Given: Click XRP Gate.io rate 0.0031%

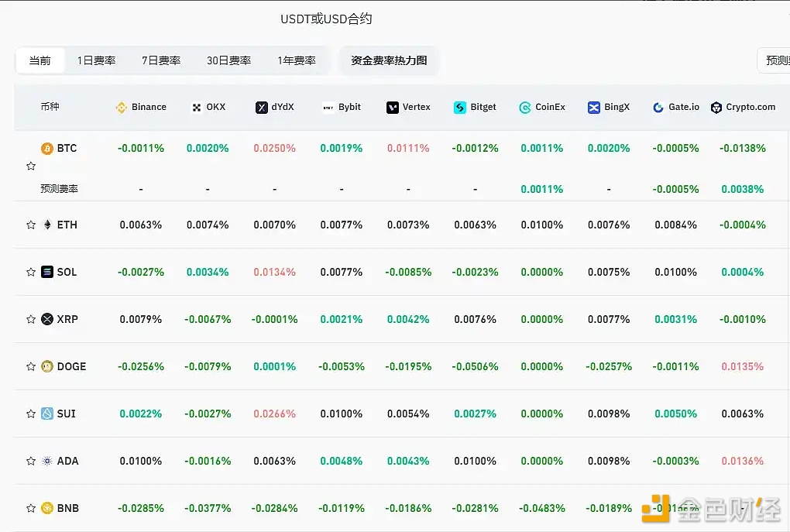Looking at the screenshot, I should tap(675, 319).
